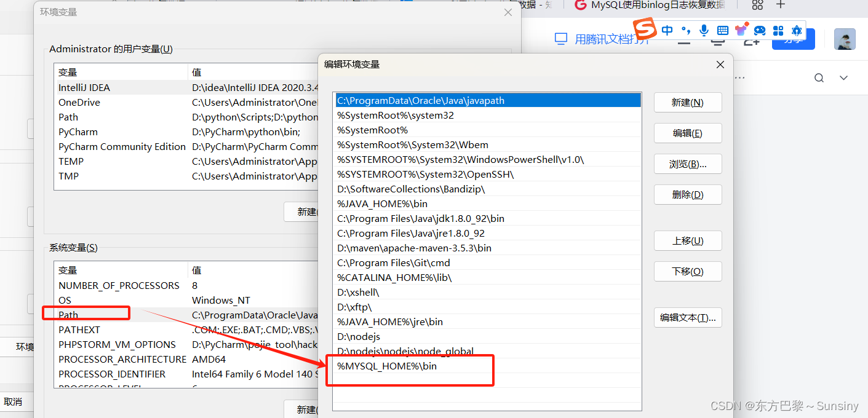Click the three-dots more icon in browser page

[x=740, y=78]
